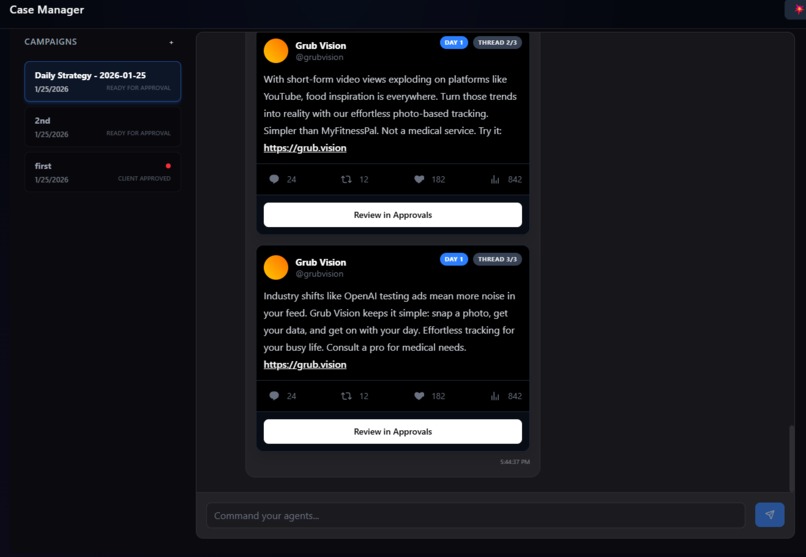
Task: Open grub.vision link in Thread 2/3 post
Action: pos(305,148)
